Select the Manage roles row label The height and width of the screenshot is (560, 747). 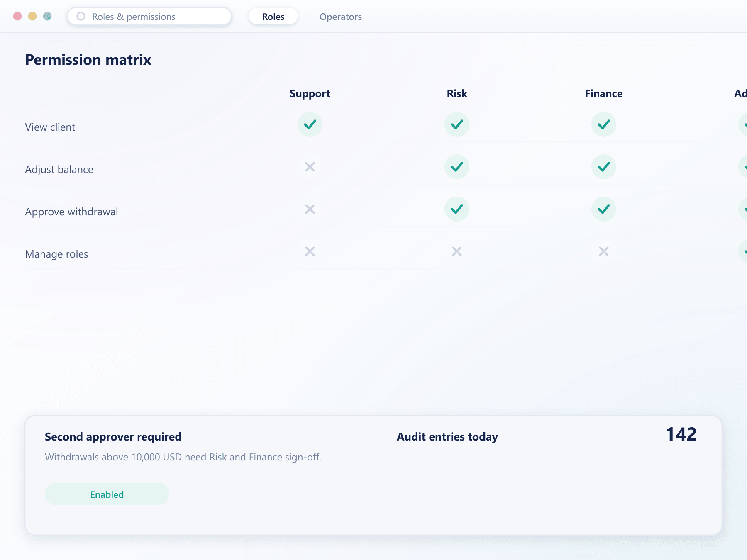tap(56, 254)
